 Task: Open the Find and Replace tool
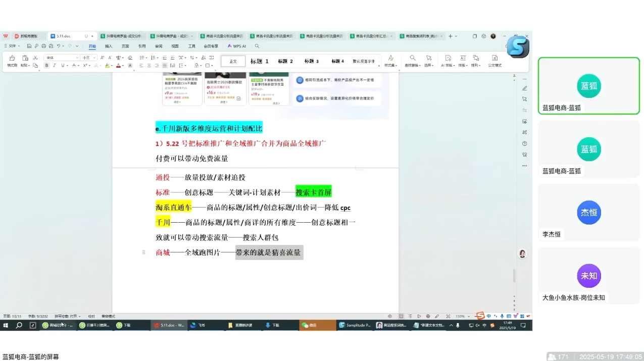(413, 60)
